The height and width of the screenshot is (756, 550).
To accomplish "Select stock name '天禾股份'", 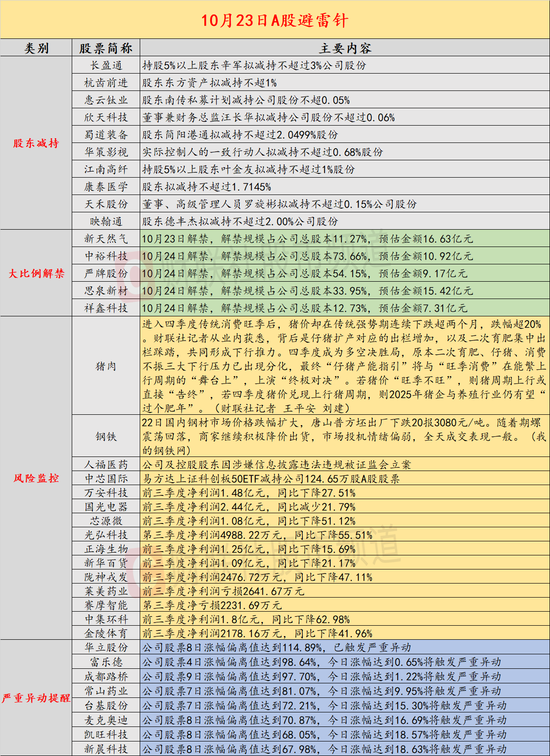I will 106,204.
